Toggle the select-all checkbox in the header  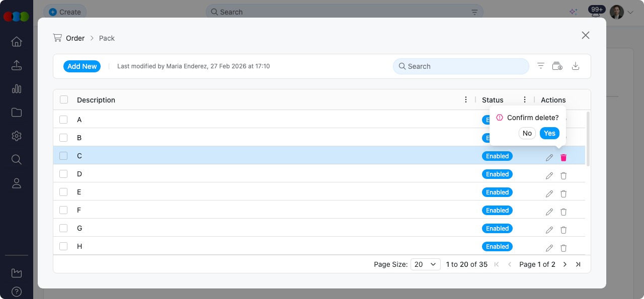click(x=64, y=99)
